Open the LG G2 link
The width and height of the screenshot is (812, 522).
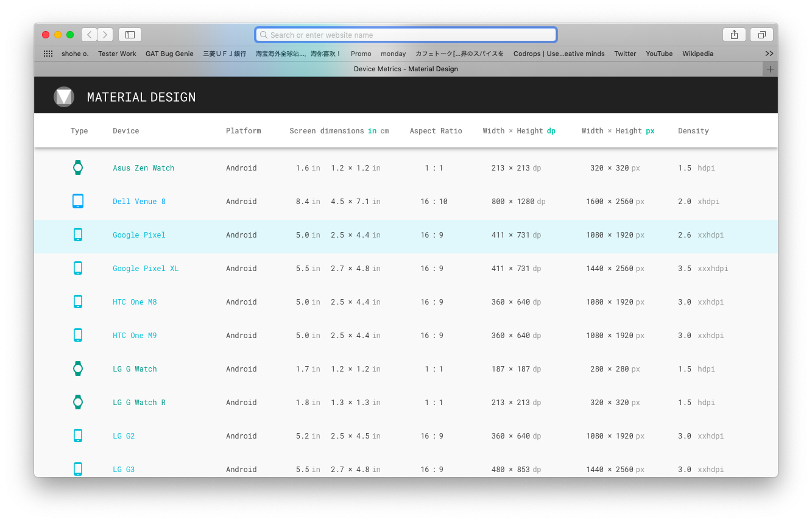point(124,436)
